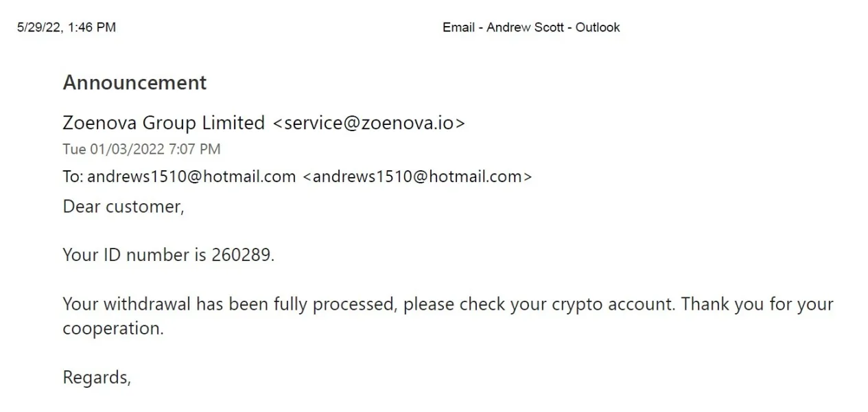Click the word withdrawal in the message

[x=147, y=304]
